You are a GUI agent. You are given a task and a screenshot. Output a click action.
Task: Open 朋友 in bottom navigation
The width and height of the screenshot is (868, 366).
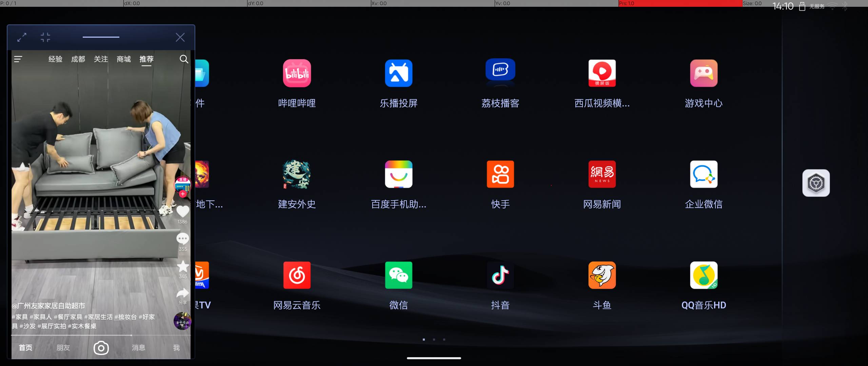(63, 348)
